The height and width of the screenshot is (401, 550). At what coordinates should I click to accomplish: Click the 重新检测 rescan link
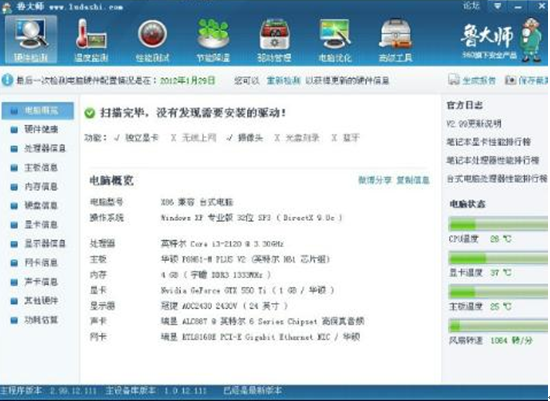pyautogui.click(x=283, y=81)
